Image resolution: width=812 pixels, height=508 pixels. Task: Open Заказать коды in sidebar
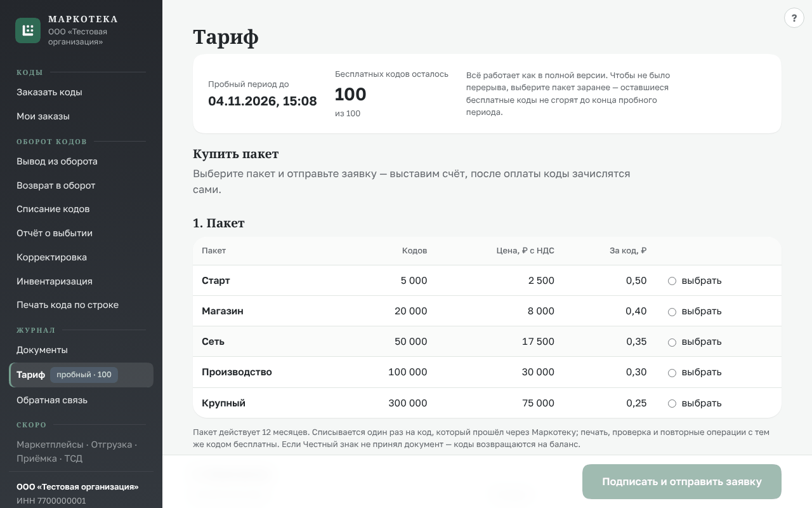point(81,92)
